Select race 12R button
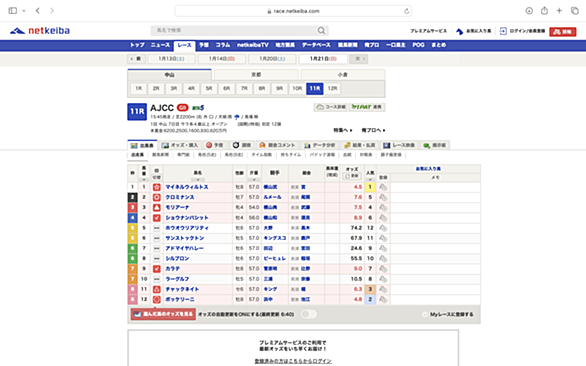Screen dimensions: 586x366 pos(332,89)
